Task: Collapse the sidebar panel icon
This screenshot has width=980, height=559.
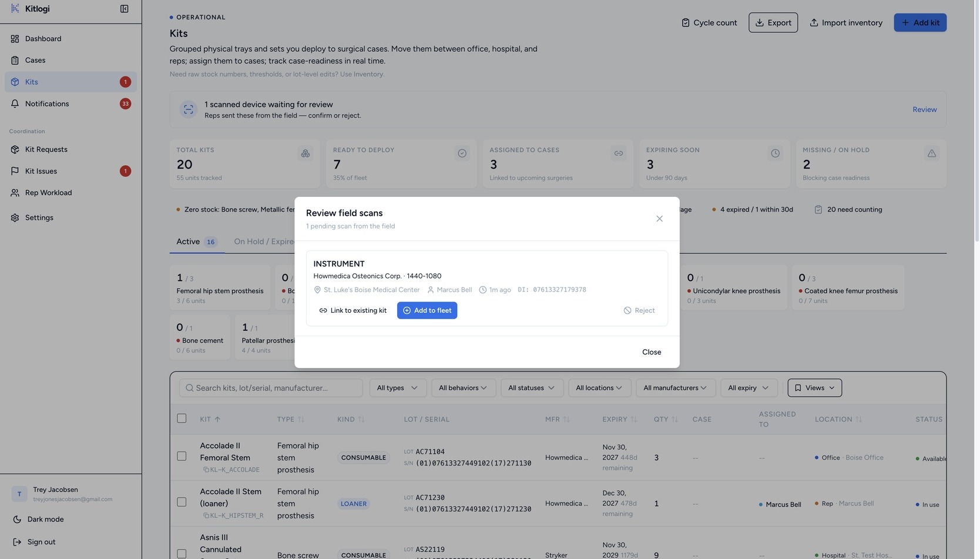Action: 124,9
